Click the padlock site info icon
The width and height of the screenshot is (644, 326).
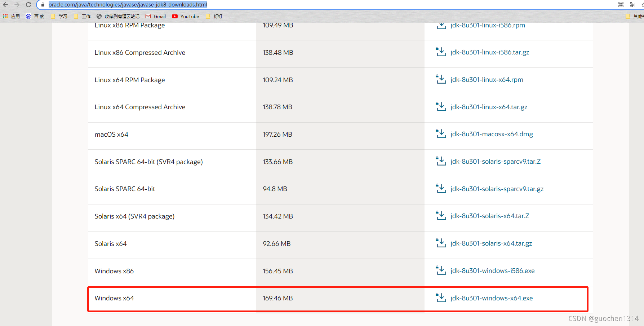tap(43, 5)
